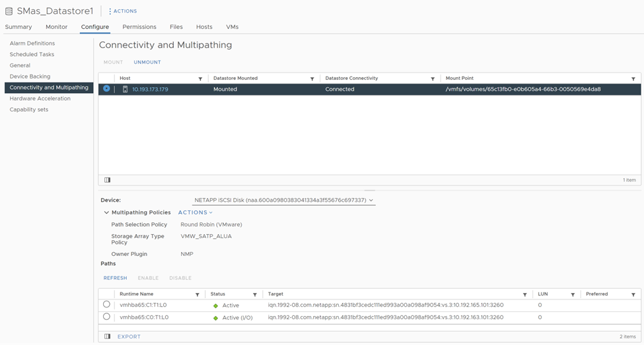
Task: Switch to the Permissions tab
Action: [139, 27]
